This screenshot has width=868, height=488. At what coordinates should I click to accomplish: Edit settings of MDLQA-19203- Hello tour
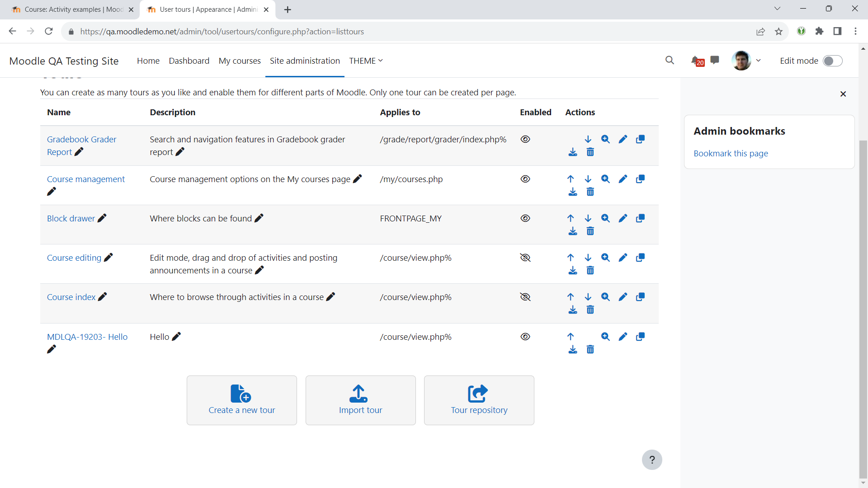pos(623,337)
